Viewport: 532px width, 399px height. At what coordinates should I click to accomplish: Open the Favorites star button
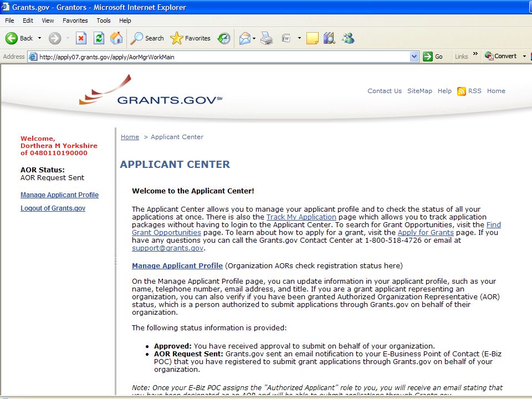(190, 38)
